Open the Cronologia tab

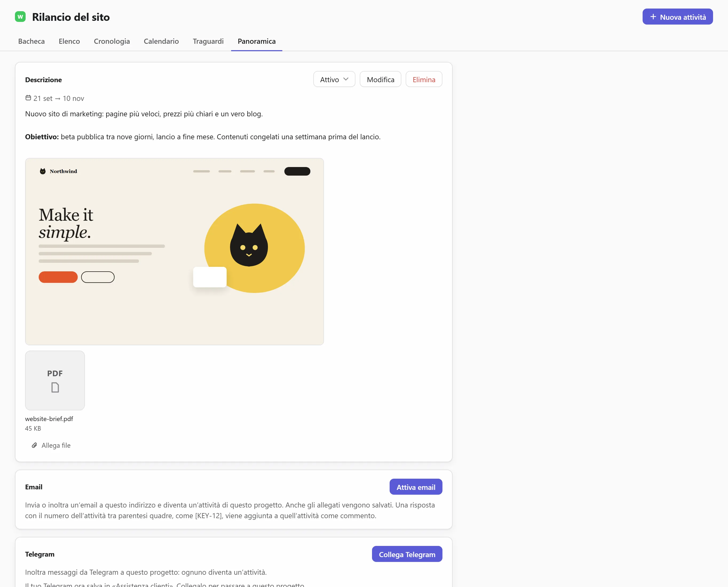pos(112,41)
